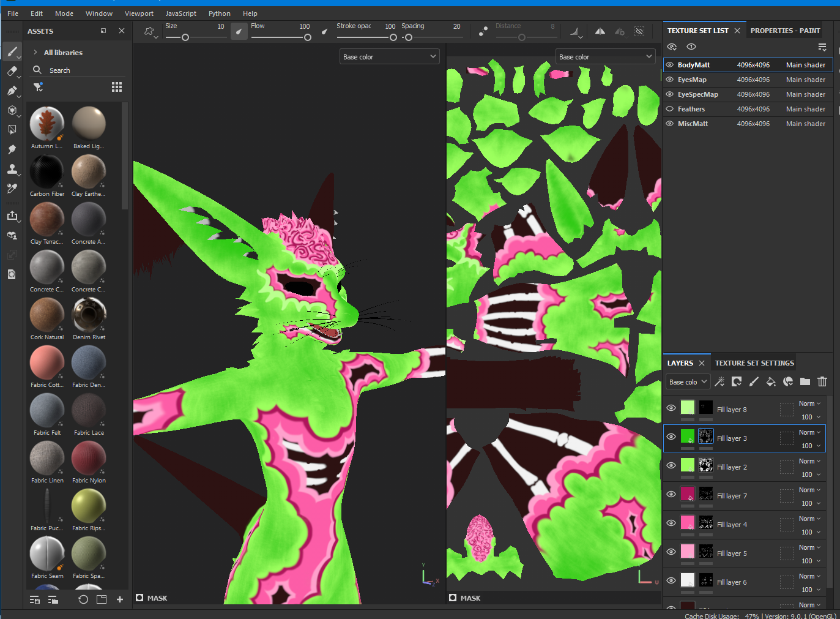
Task: Click MASK button under 3D viewport
Action: coord(152,598)
